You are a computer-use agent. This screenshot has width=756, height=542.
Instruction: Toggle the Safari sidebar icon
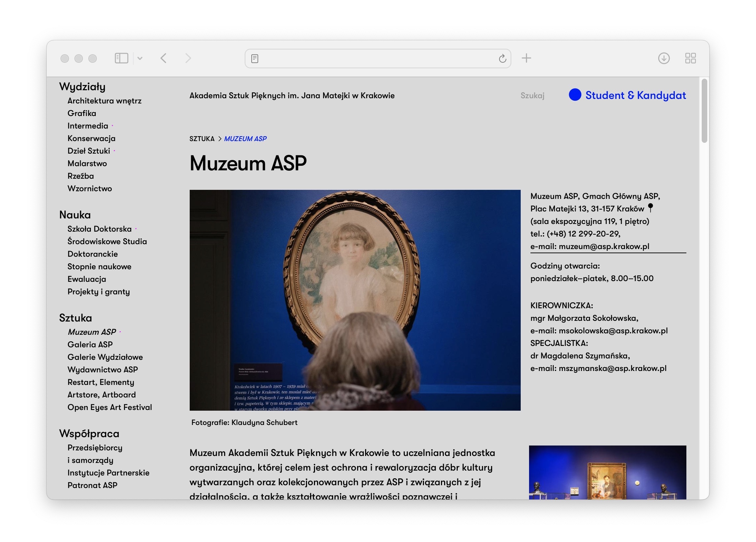[121, 58]
